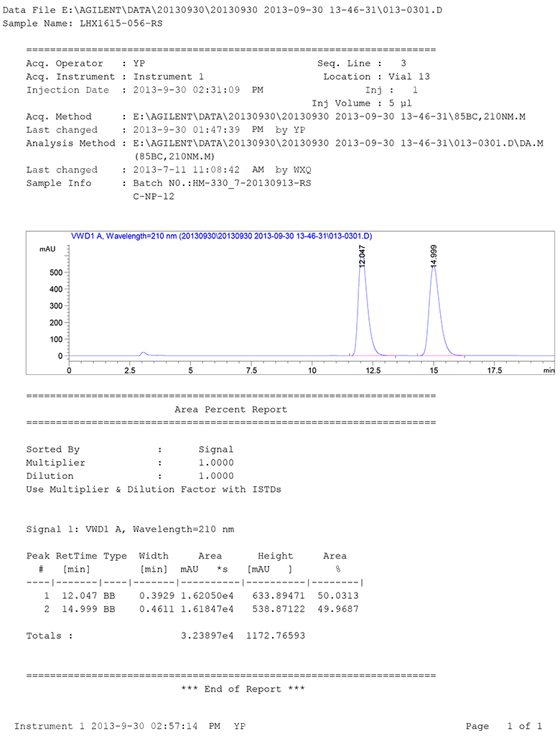The image size is (560, 754).
Task: Click the sample name LHX1615-056-RS
Action: tap(121, 23)
